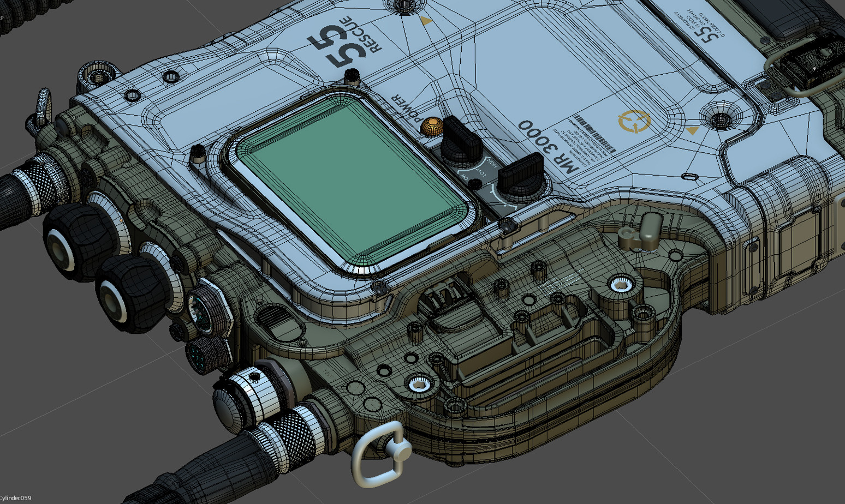845x504 pixels.
Task: Click the white-ringed hex screw at the bottom center
Action: [419, 384]
